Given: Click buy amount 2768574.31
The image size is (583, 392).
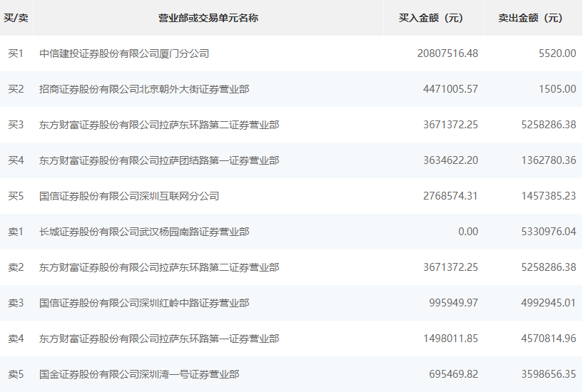Looking at the screenshot, I should click(451, 196).
